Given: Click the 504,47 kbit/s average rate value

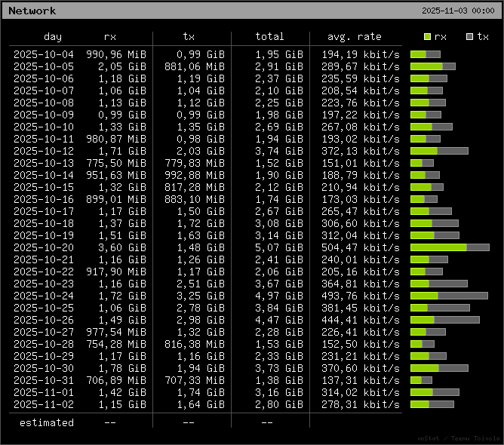Looking at the screenshot, I should (x=361, y=247).
